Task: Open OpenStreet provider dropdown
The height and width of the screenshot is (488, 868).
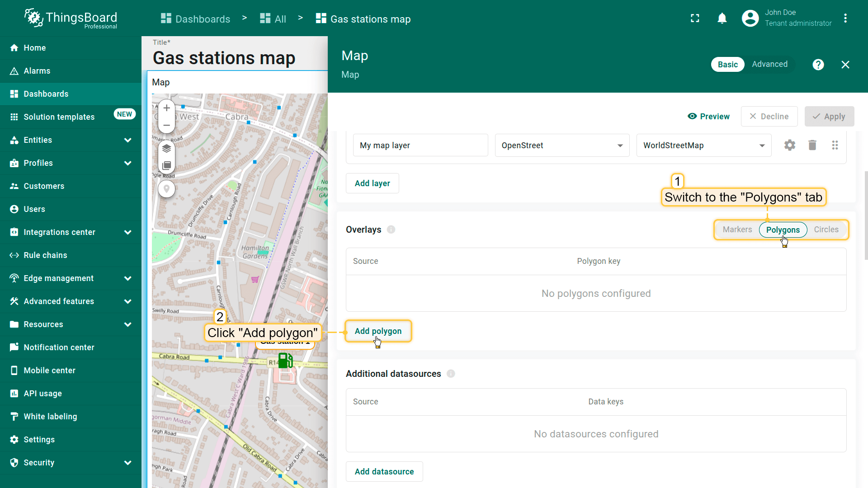Action: tap(562, 145)
